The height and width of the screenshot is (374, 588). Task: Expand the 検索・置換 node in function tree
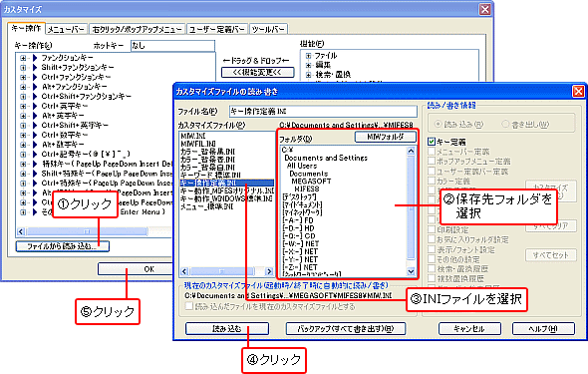pos(308,75)
